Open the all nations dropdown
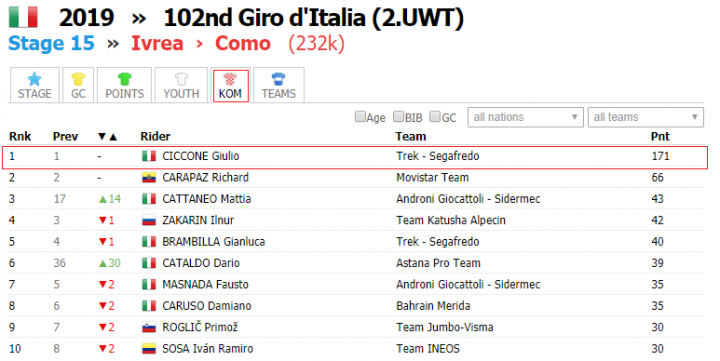 click(525, 117)
